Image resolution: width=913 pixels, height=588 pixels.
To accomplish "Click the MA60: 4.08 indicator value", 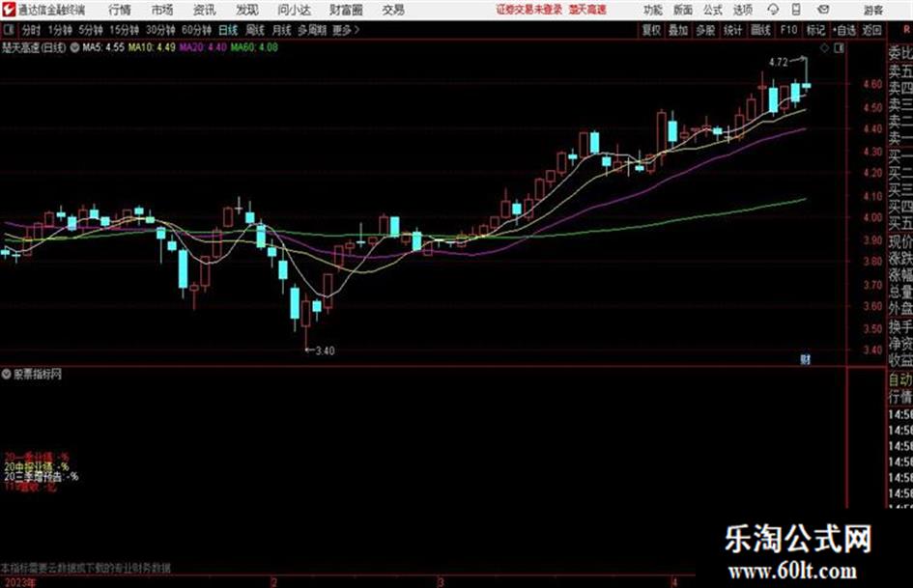I will pos(254,47).
